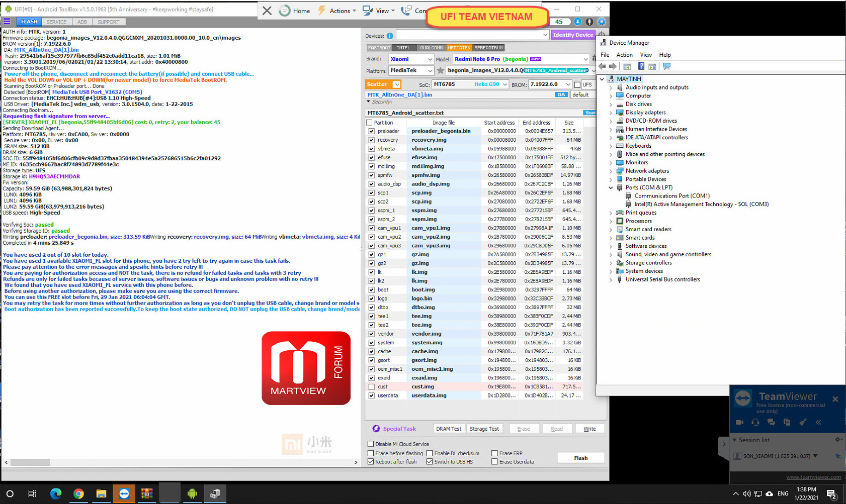The width and height of the screenshot is (846, 504).
Task: Open the Platform dropdown showing MediaTek
Action: tap(410, 71)
